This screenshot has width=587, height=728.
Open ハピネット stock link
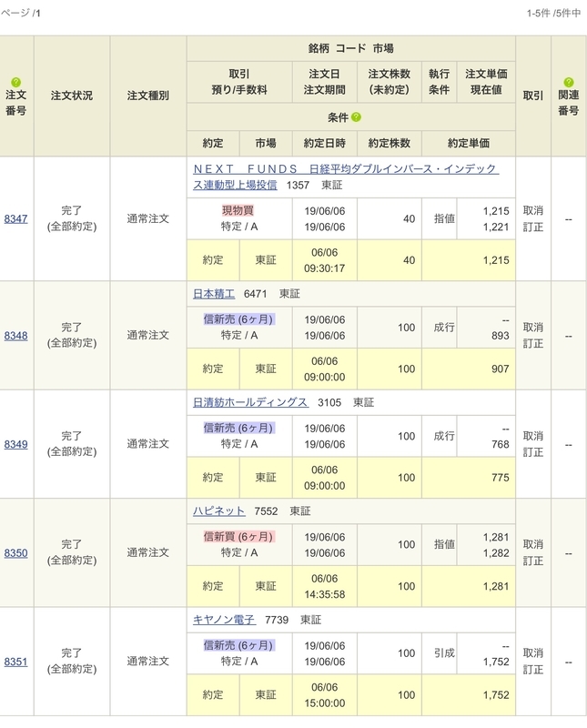218,511
